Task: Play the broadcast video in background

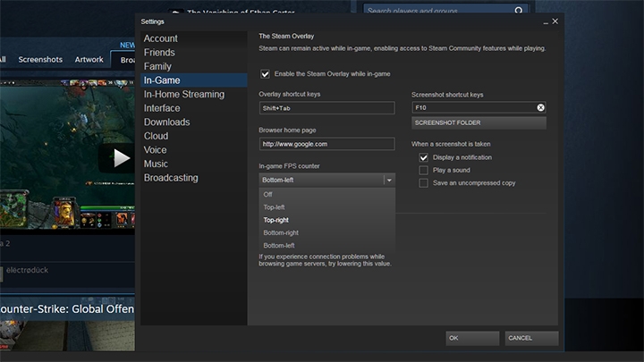Action: pos(121,158)
